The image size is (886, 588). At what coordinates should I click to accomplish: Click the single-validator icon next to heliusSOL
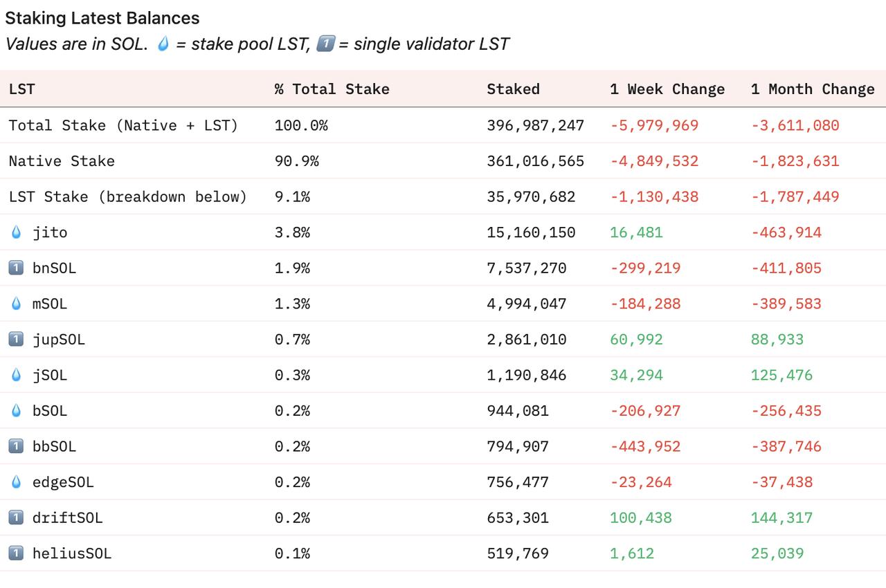[x=16, y=553]
